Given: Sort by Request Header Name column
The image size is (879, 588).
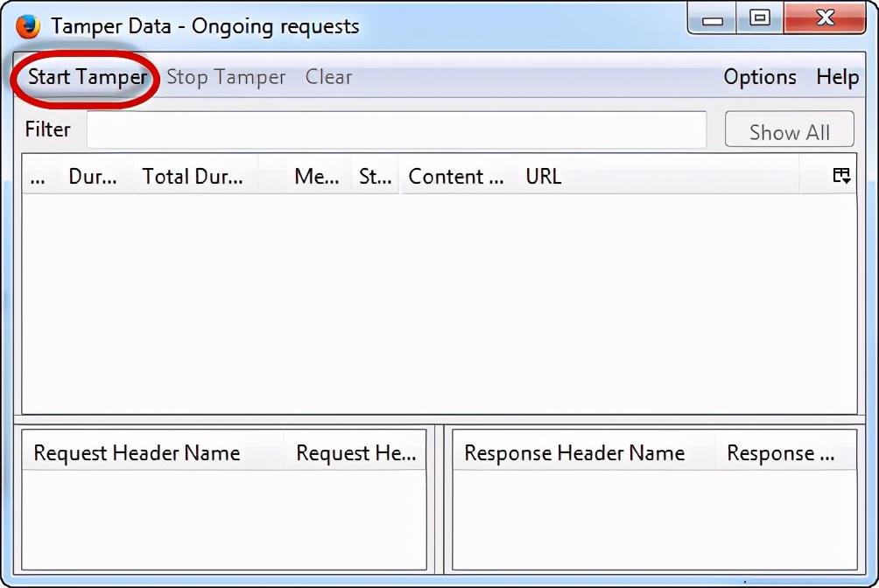Looking at the screenshot, I should tap(153, 452).
